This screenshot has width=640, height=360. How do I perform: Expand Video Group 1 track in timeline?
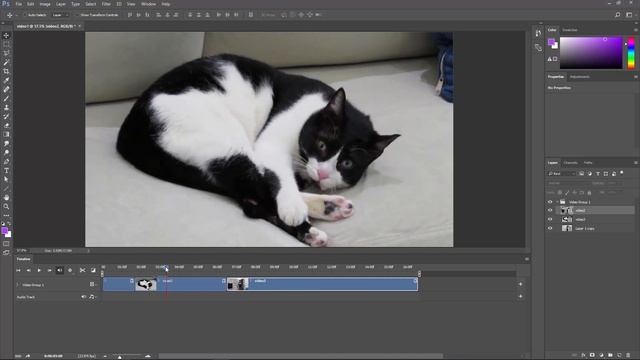point(18,284)
